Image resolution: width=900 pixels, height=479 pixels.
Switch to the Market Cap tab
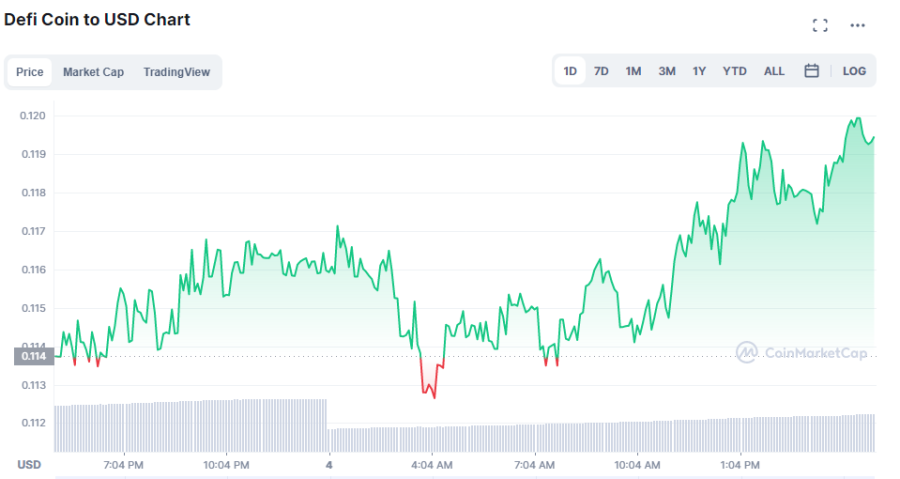coord(93,72)
